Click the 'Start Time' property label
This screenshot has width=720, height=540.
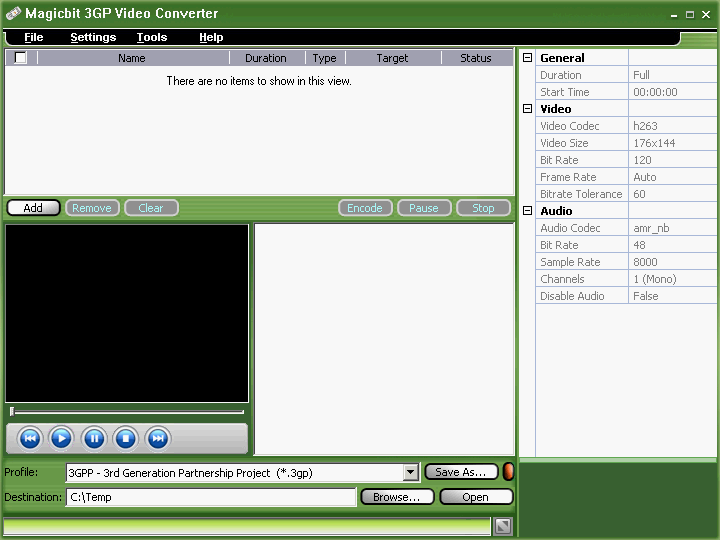pyautogui.click(x=565, y=92)
